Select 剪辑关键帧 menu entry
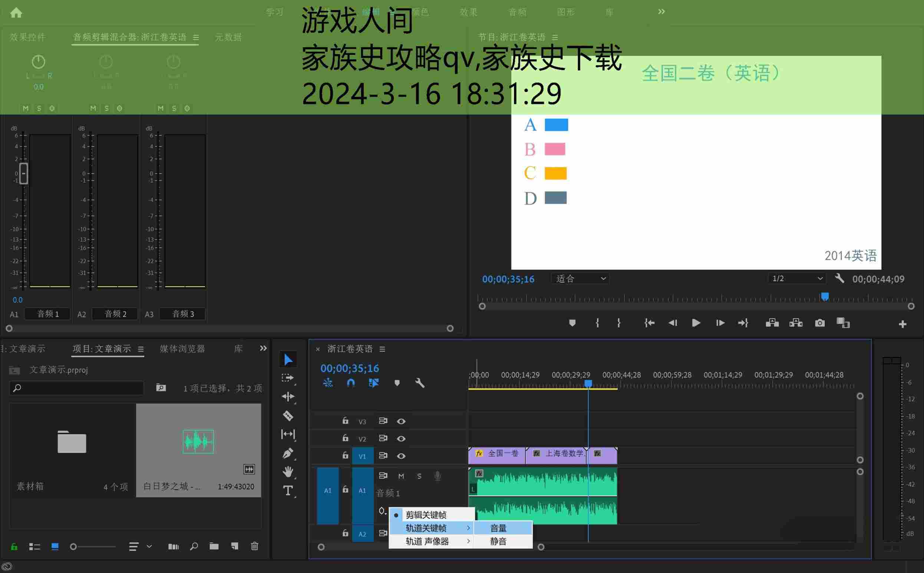This screenshot has width=924, height=573. click(x=432, y=515)
